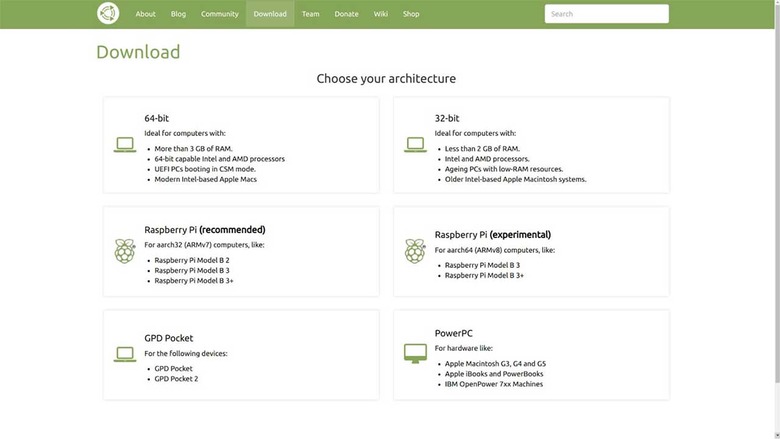Open the Community menu
This screenshot has height=439, width=780.
pyautogui.click(x=219, y=14)
